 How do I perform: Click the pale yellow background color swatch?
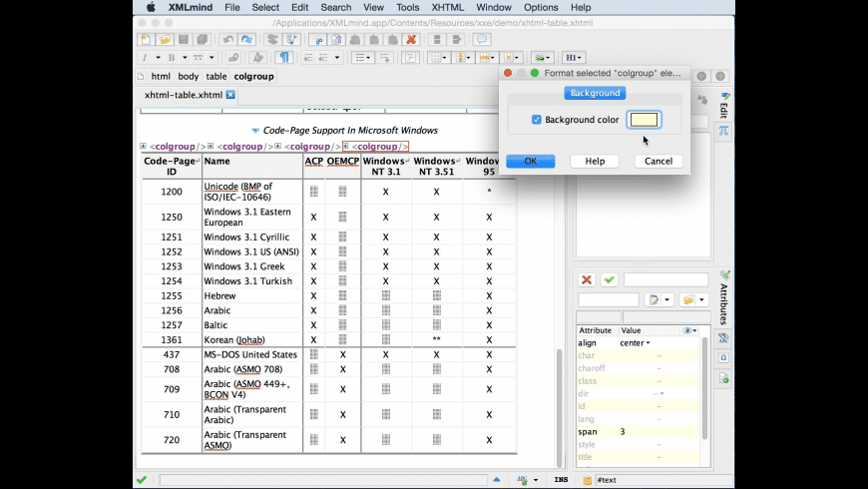(644, 120)
